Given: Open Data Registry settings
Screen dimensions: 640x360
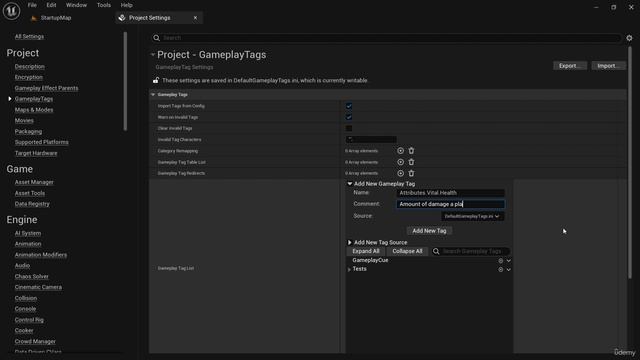Looking at the screenshot, I should pyautogui.click(x=32, y=204).
